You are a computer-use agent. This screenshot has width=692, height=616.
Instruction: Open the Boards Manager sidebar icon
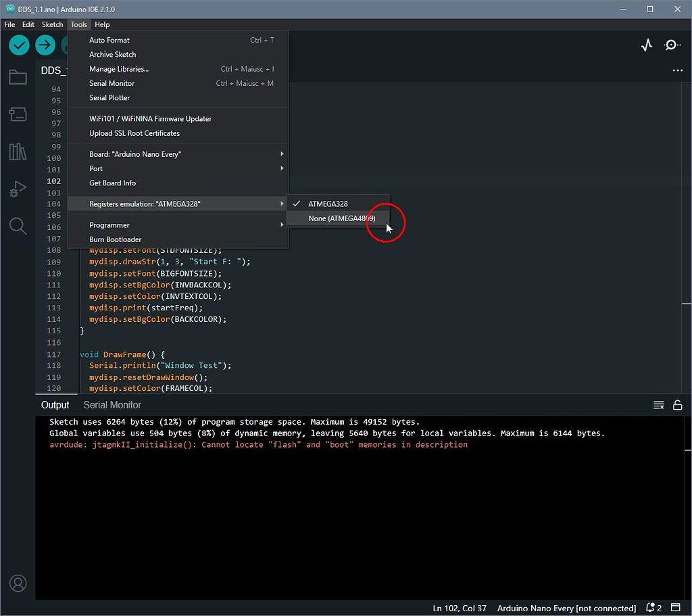pyautogui.click(x=18, y=114)
